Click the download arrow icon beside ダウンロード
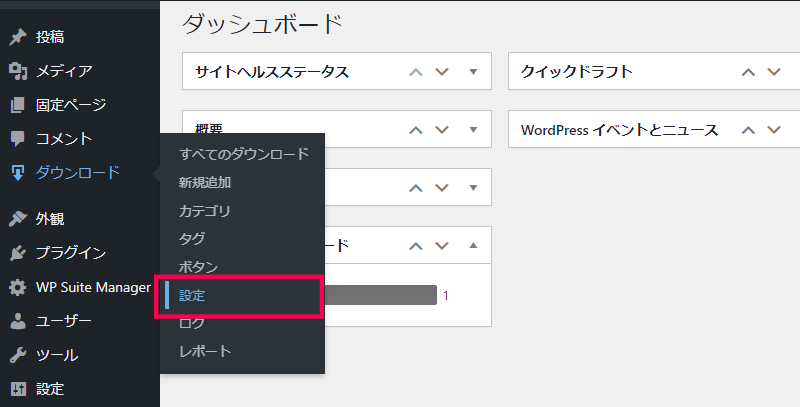This screenshot has height=407, width=800. coord(17,173)
